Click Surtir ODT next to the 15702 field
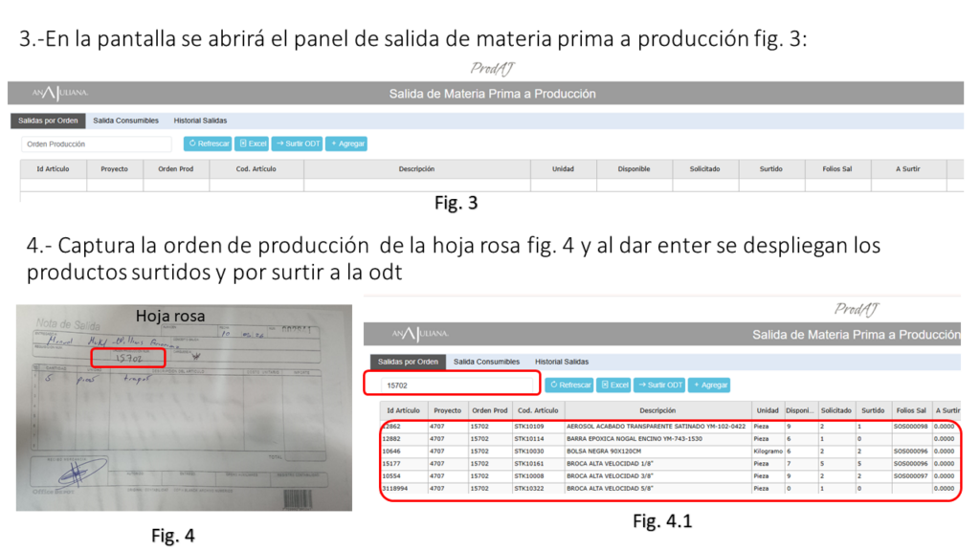This screenshot has width=980, height=551. 659,385
